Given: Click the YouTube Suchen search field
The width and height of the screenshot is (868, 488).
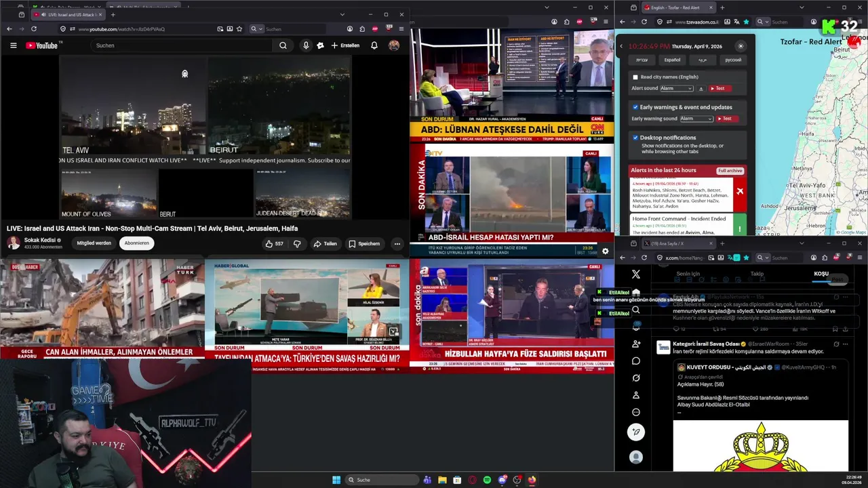Looking at the screenshot, I should coord(182,45).
